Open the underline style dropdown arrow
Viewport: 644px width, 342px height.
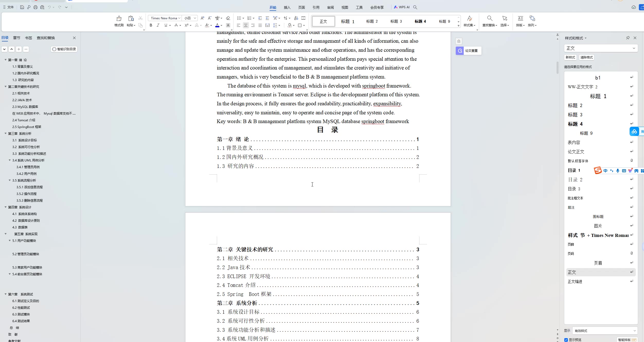170,25
